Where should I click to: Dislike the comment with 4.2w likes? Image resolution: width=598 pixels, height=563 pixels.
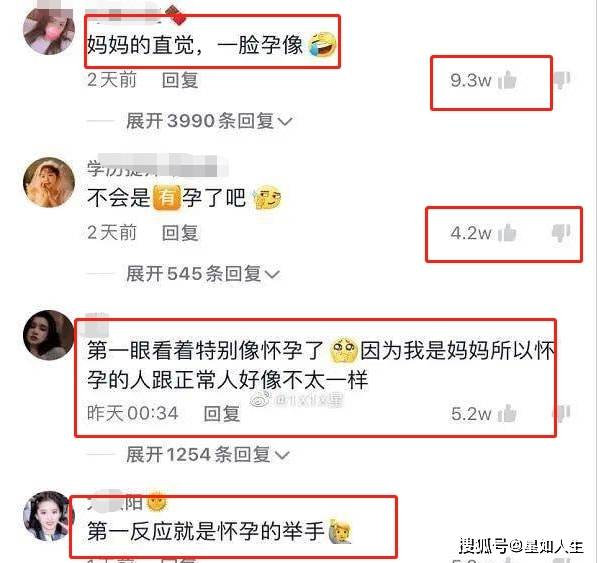(x=561, y=233)
